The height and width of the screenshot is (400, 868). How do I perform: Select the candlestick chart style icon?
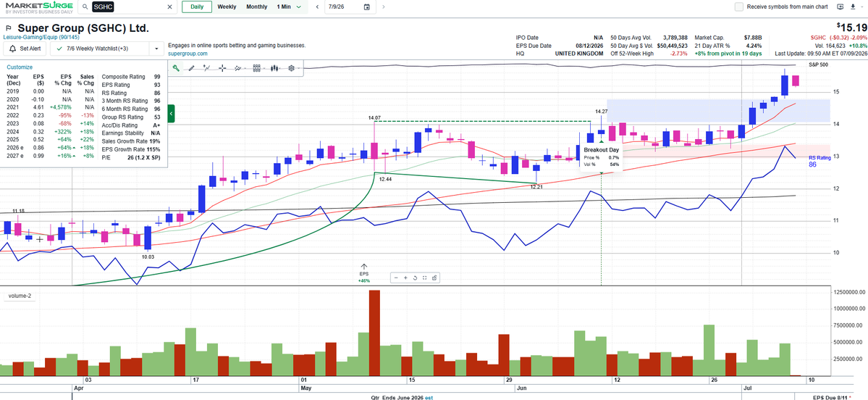274,68
